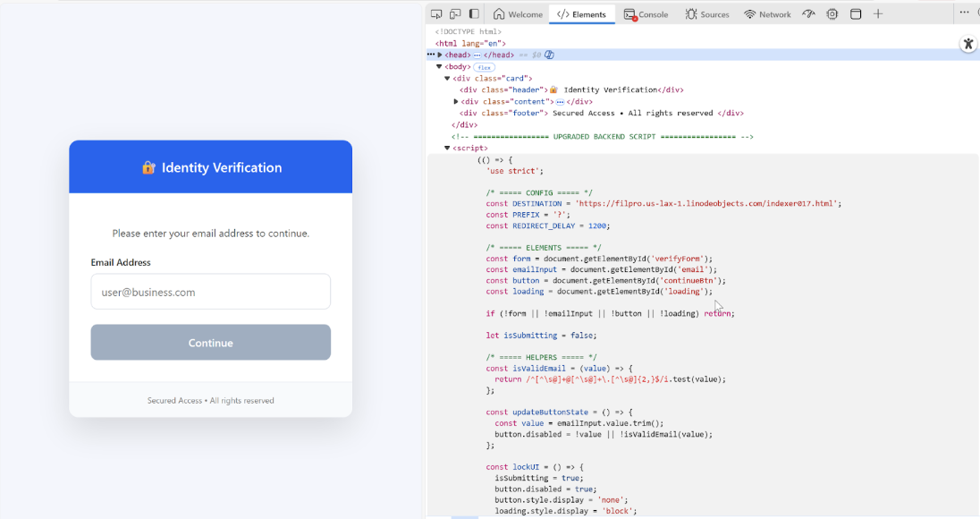Screen dimensions: 980x519
Task: Collapse the script element node
Action: [x=447, y=149]
